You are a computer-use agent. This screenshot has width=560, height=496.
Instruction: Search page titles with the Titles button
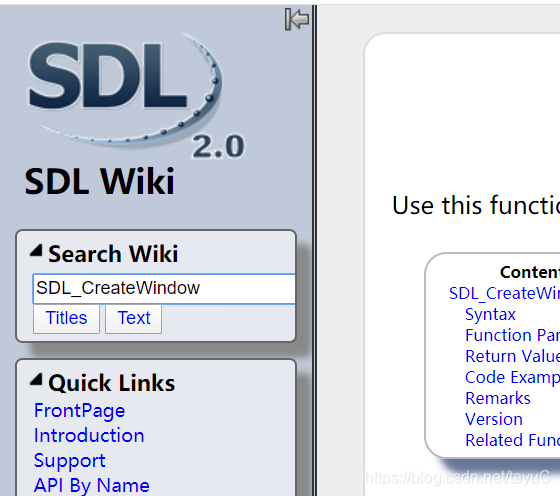click(66, 318)
